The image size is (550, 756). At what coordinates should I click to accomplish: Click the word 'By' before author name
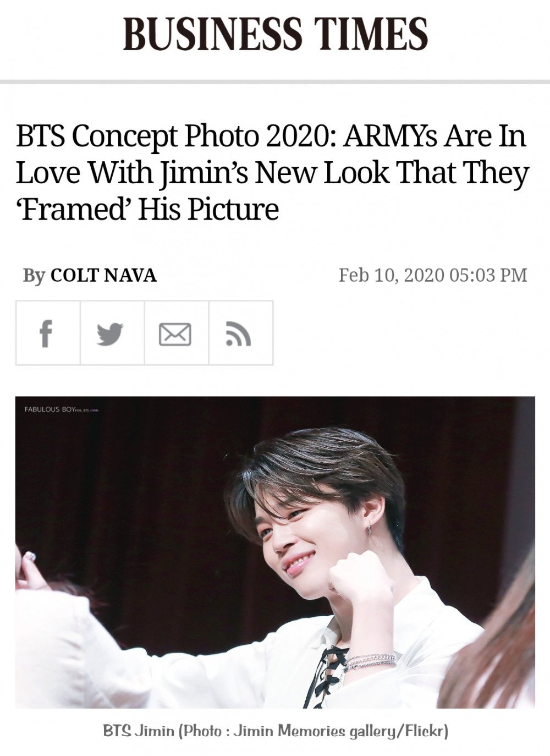coord(34,276)
